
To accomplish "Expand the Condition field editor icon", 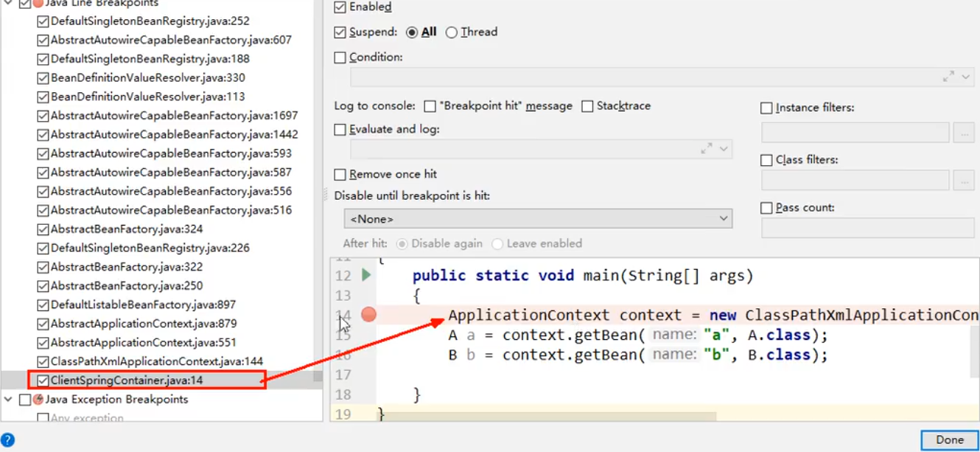I will 948,77.
